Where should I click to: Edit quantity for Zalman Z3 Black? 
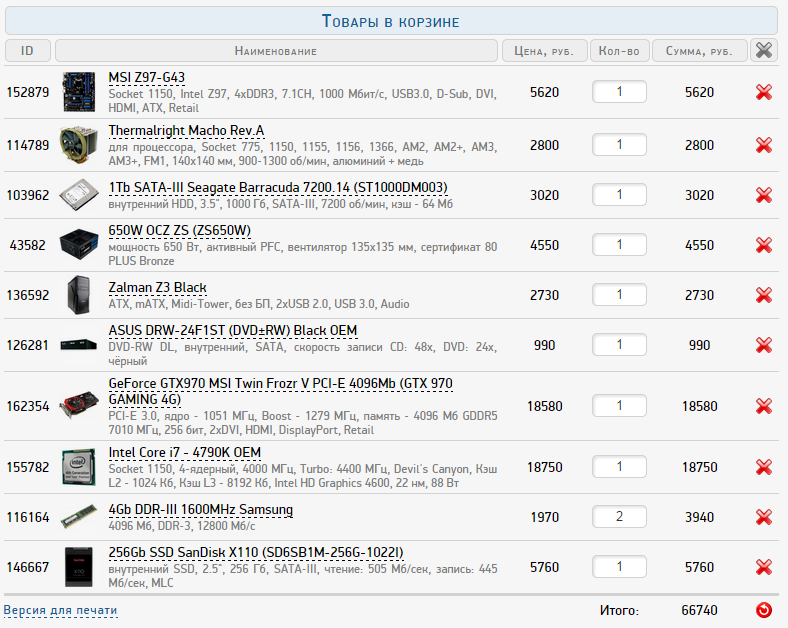pyautogui.click(x=619, y=294)
